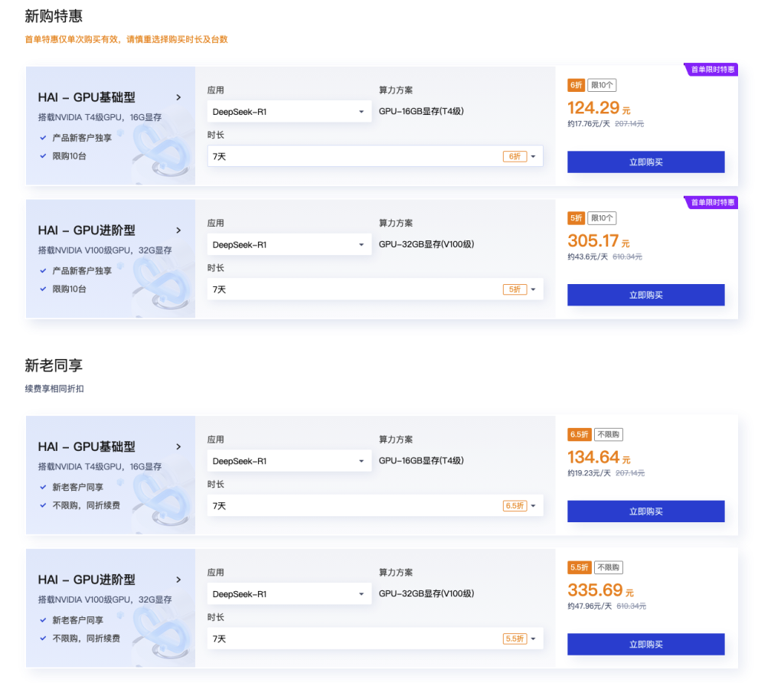Open the first HAI GPU进阶型 chevron arrow
The width and height of the screenshot is (784, 683).
point(178,230)
